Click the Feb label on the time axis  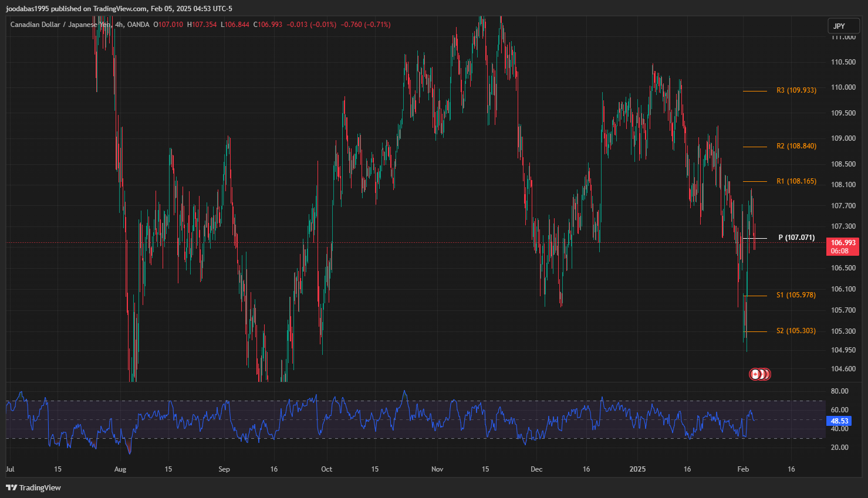[743, 469]
